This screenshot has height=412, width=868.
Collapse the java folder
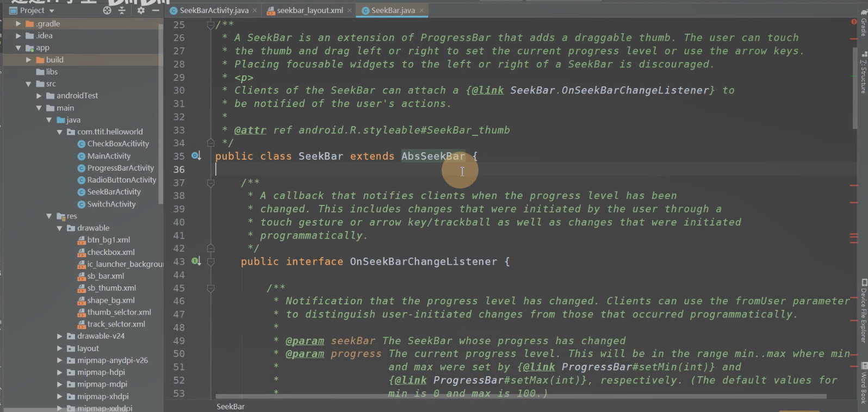(x=49, y=120)
